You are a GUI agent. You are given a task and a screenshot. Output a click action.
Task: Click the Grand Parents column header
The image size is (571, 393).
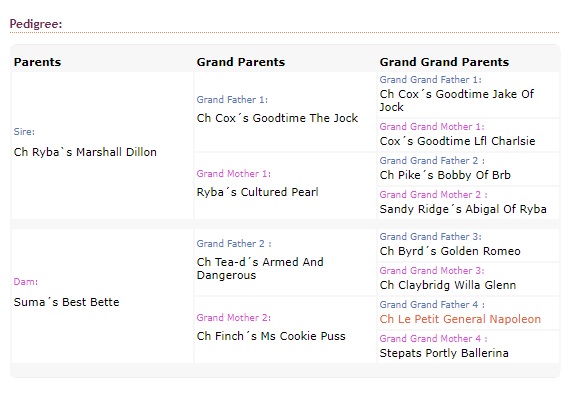click(x=241, y=62)
